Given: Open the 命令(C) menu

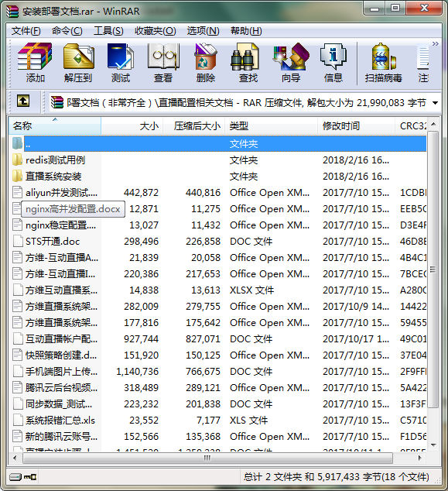Looking at the screenshot, I should (x=67, y=31).
